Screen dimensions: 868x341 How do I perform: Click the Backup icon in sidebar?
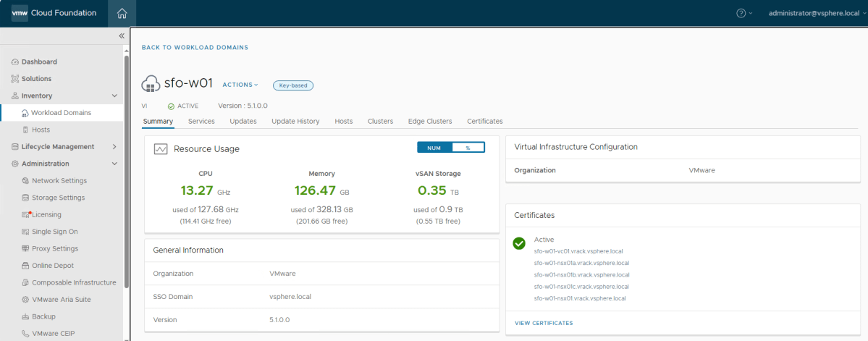25,316
